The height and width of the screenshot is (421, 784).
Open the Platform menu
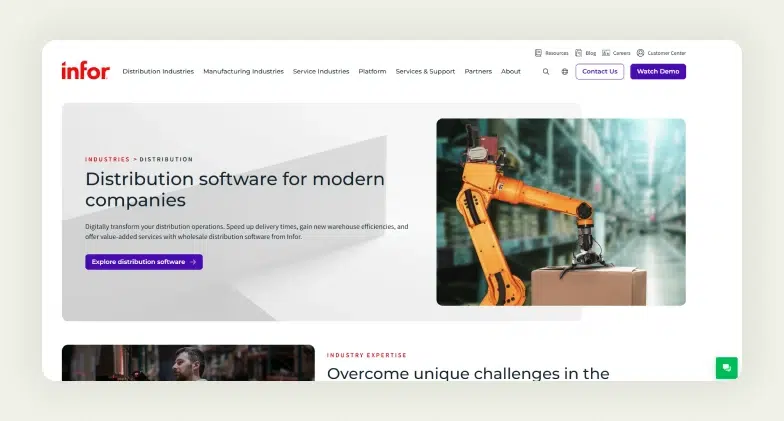pos(372,72)
